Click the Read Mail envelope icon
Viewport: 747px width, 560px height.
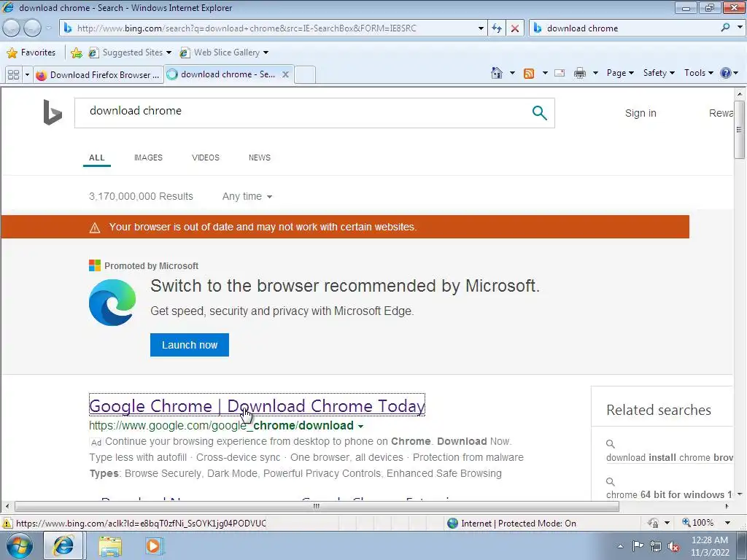click(560, 73)
